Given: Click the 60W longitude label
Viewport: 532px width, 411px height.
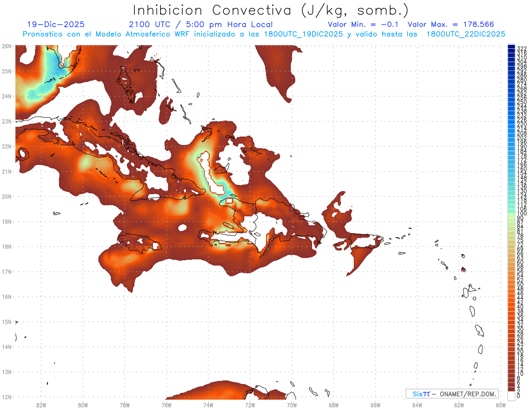Looking at the screenshot, I should [x=501, y=405].
